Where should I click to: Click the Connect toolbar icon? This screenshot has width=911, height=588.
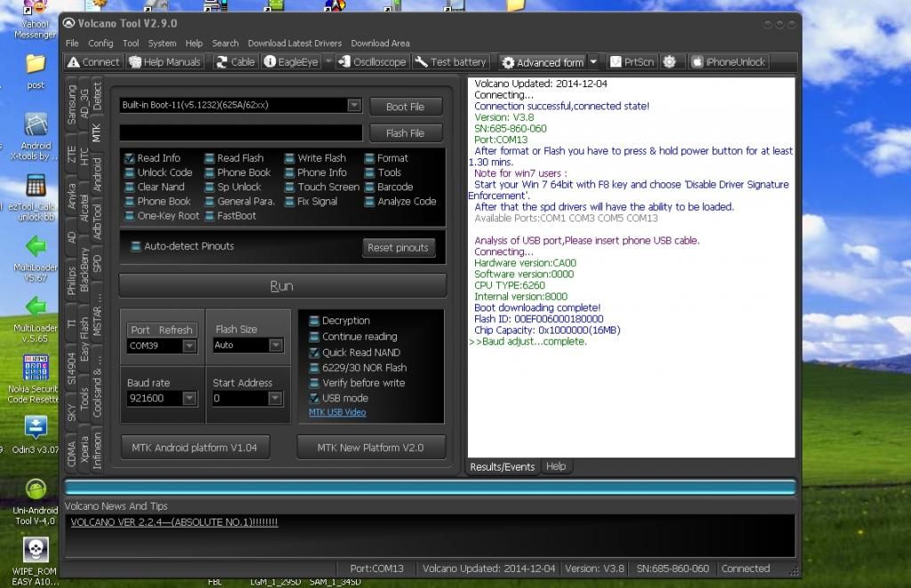74,62
